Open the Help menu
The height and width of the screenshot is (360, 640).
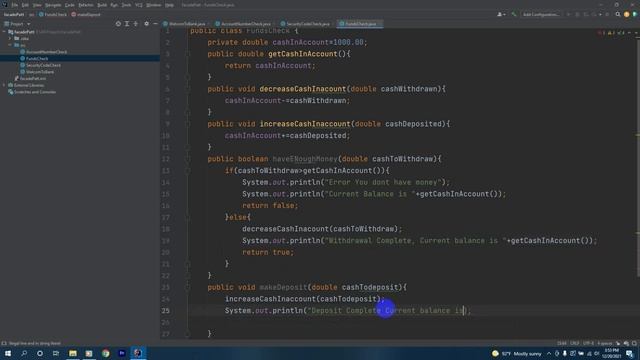pyautogui.click(x=169, y=5)
